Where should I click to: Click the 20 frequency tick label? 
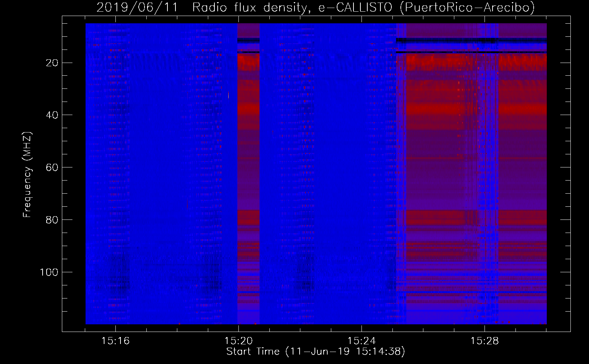pyautogui.click(x=52, y=63)
